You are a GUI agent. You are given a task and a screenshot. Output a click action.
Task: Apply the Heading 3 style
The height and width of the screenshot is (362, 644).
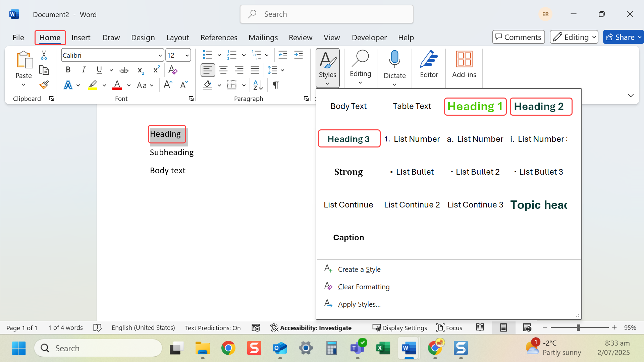click(x=349, y=138)
